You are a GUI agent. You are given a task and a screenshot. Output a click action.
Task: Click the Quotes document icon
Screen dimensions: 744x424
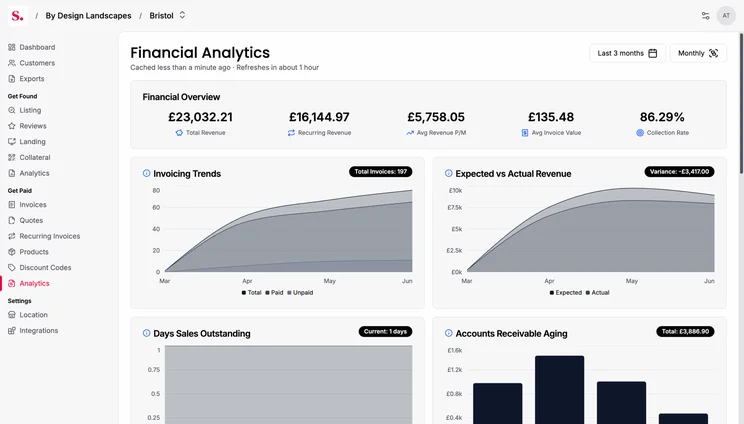pyautogui.click(x=12, y=220)
